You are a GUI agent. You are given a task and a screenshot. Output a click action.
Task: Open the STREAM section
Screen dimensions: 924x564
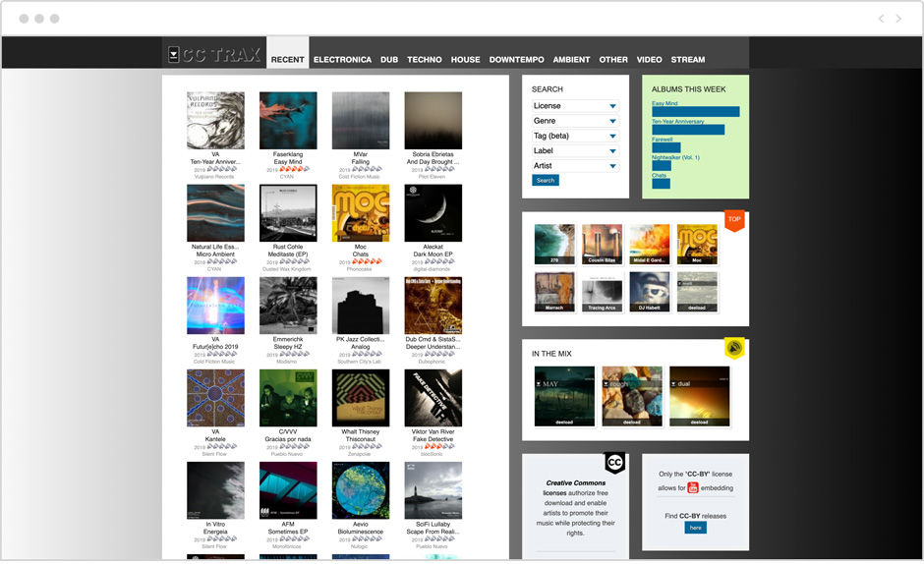pyautogui.click(x=688, y=60)
